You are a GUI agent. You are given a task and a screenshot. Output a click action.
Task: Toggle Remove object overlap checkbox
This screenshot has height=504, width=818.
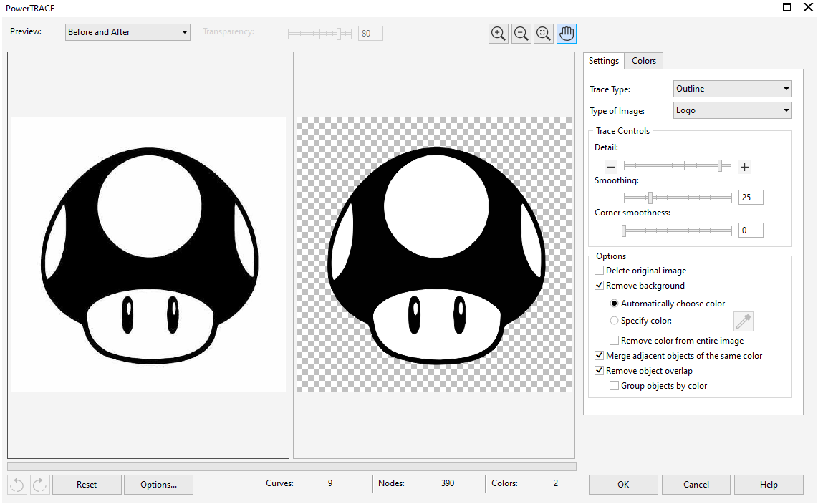600,371
